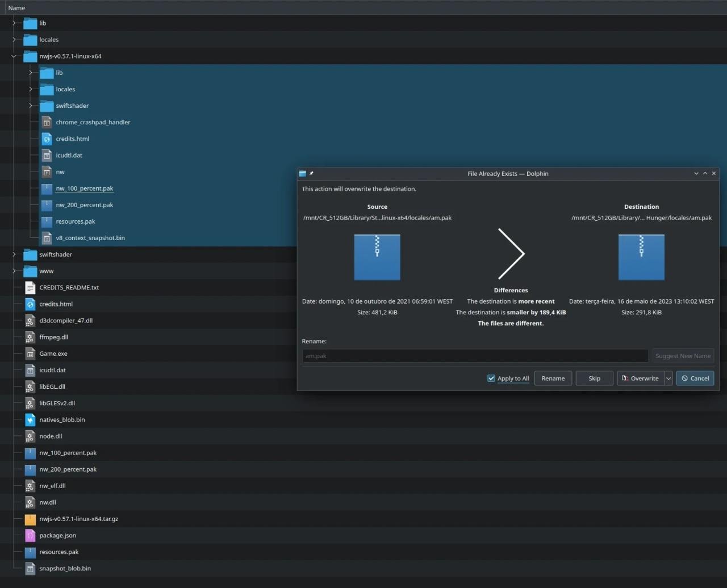The width and height of the screenshot is (727, 588).
Task: Expand the www folder
Action: click(14, 271)
